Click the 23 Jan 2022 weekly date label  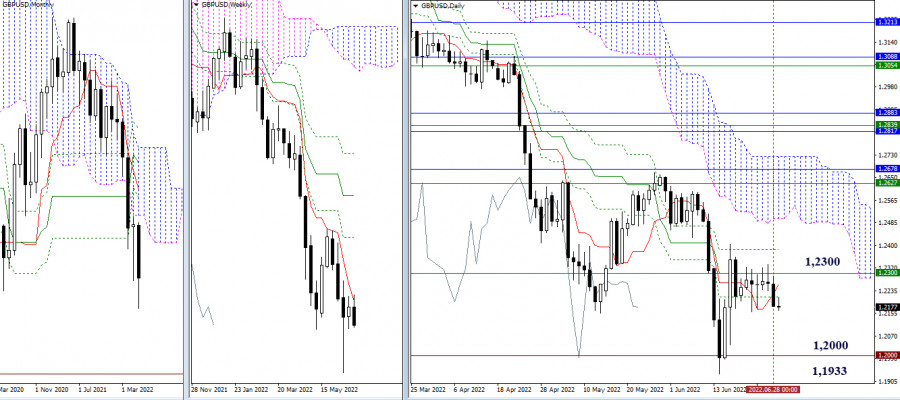click(x=251, y=389)
